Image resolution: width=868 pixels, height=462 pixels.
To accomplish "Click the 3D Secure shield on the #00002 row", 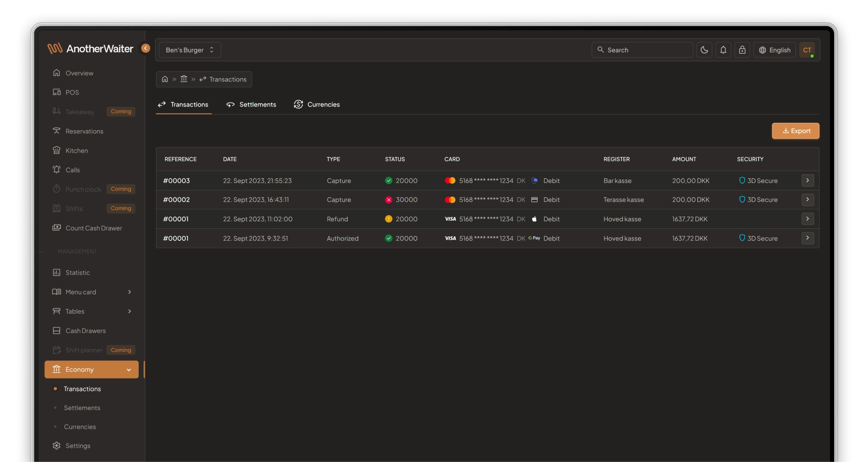I will (x=742, y=199).
